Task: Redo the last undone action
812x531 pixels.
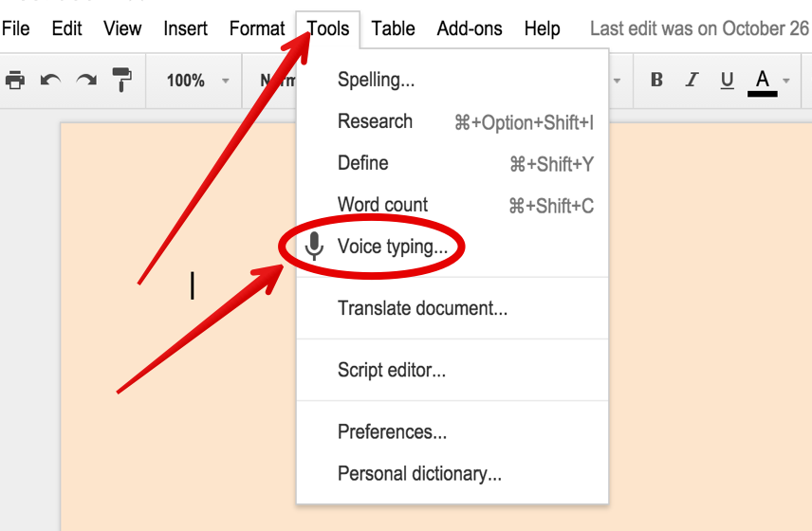Action: 86,81
